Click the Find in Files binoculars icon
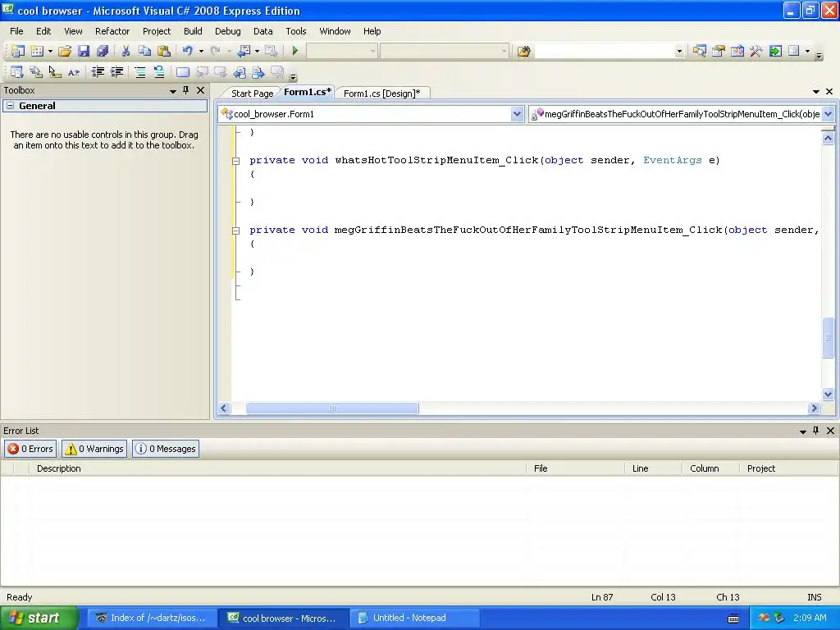Screen dimensions: 840x630 pos(523,51)
